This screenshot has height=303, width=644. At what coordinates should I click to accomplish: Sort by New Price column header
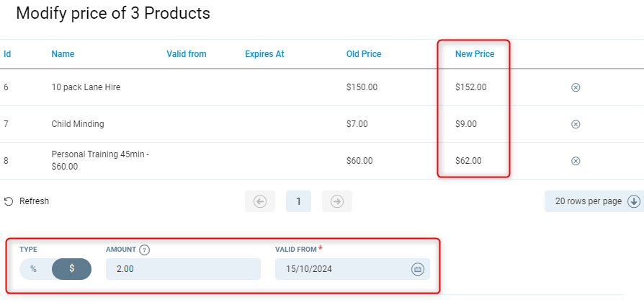click(475, 54)
